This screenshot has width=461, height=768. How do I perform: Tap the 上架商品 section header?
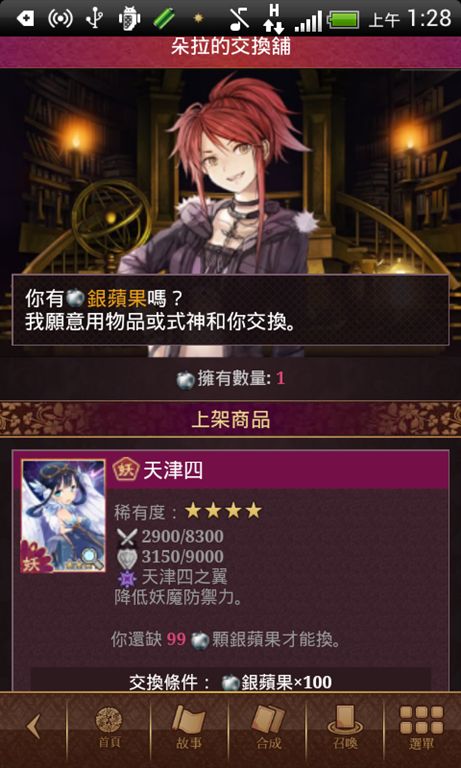point(230,420)
